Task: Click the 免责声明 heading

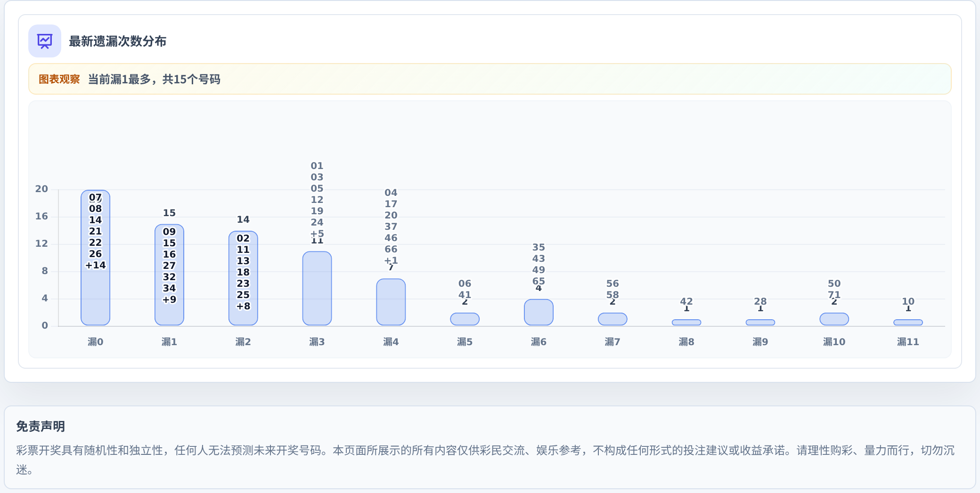Action: pos(41,427)
